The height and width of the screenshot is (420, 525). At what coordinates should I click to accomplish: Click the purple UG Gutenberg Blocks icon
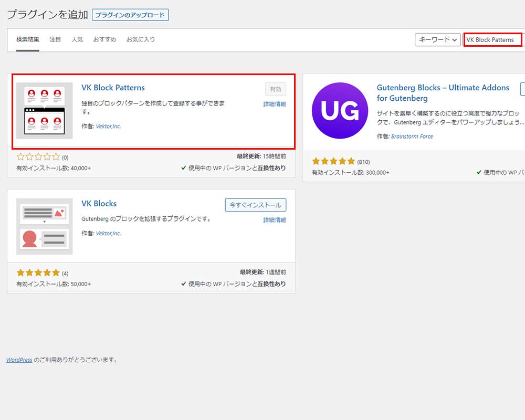[x=340, y=111]
